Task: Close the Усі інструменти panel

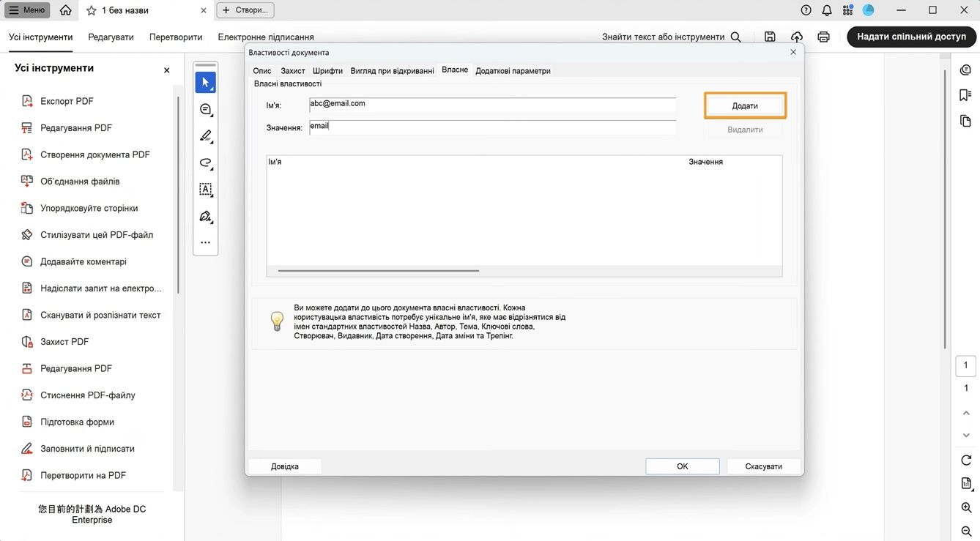Action: coord(166,70)
